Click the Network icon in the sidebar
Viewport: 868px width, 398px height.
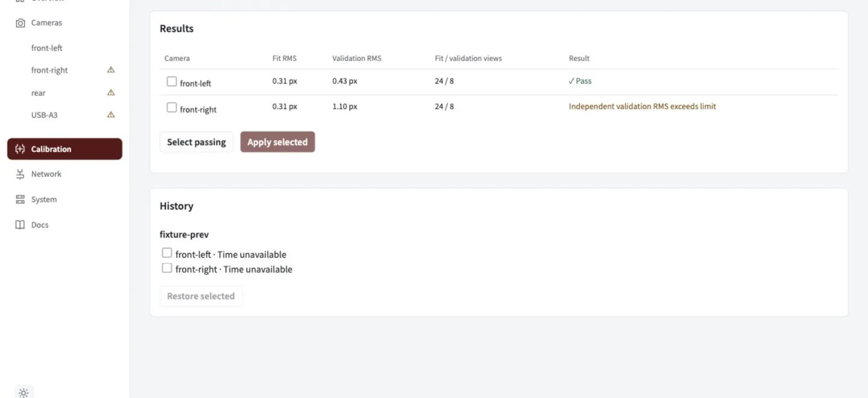(x=20, y=174)
